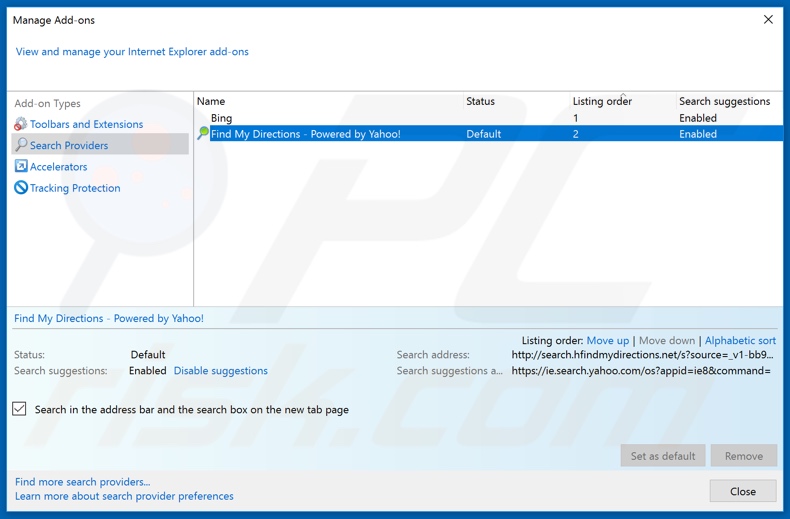Open Toolbars and Extensions add-on type

(x=86, y=124)
